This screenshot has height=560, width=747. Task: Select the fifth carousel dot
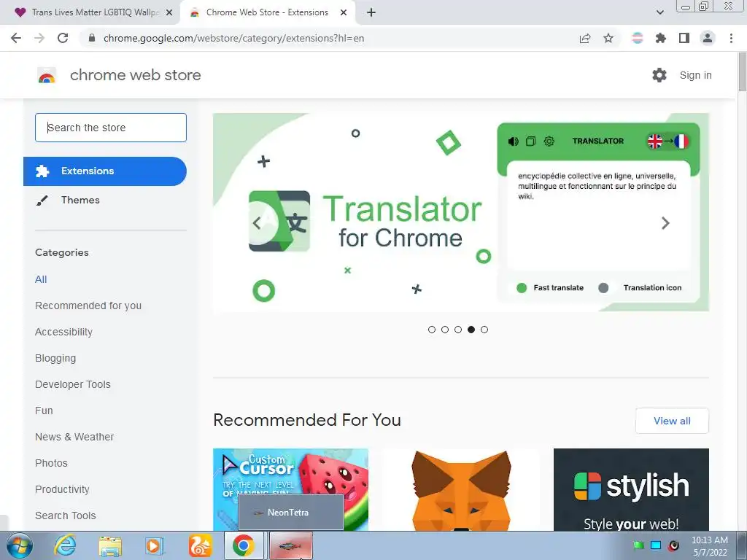484,330
